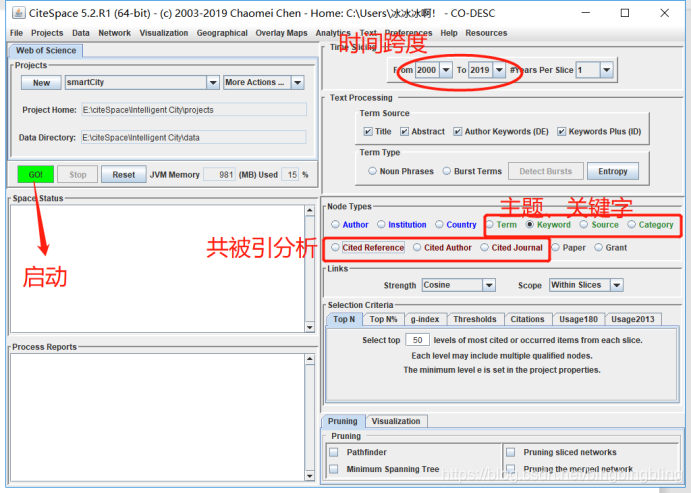The width and height of the screenshot is (692, 493).
Task: Click the Select top 50 field
Action: 417,340
